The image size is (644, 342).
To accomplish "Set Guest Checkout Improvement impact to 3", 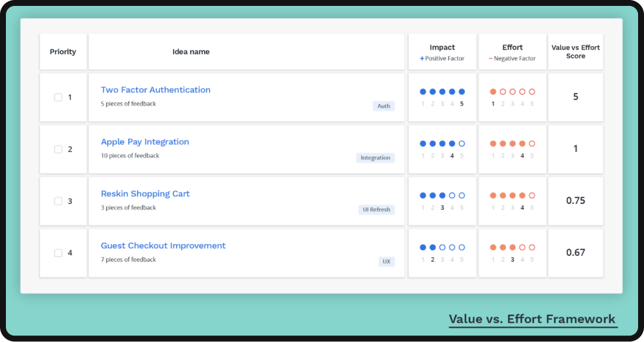I will pos(443,247).
